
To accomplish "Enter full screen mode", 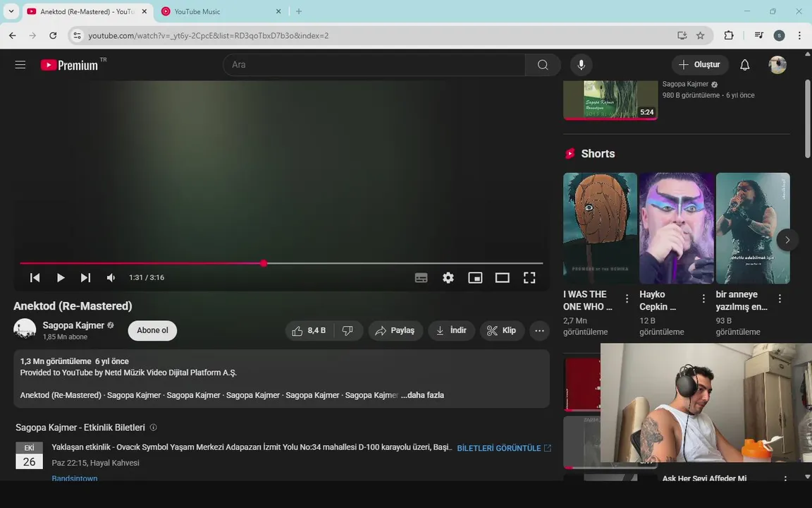I will tap(529, 277).
